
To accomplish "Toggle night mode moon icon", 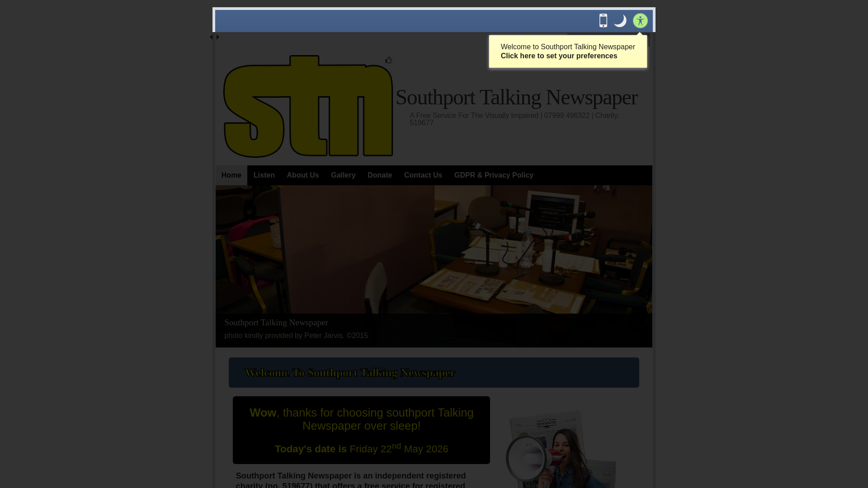I will click(620, 21).
